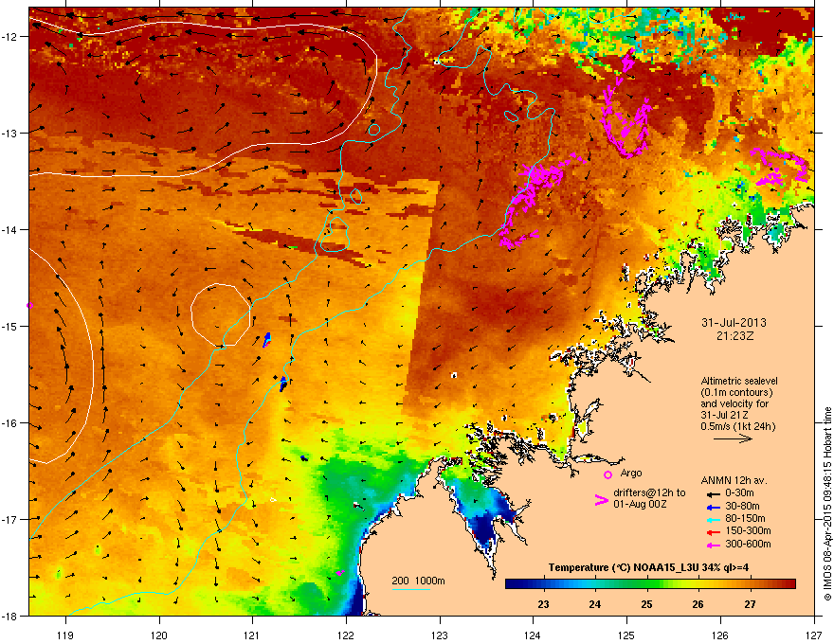Click the cyan 200 1000m isobath legend line
Viewport: 834px width, 644px height.
[410, 589]
